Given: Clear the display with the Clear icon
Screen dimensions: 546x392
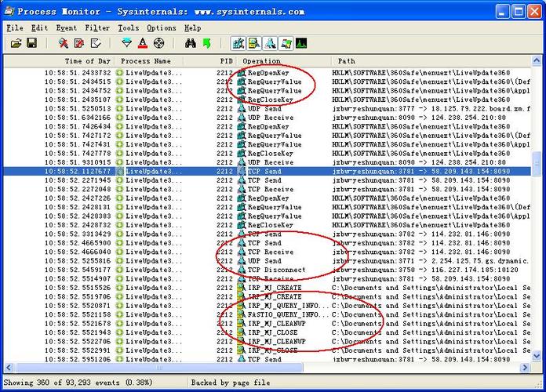Looking at the screenshot, I should pyautogui.click(x=96, y=44).
